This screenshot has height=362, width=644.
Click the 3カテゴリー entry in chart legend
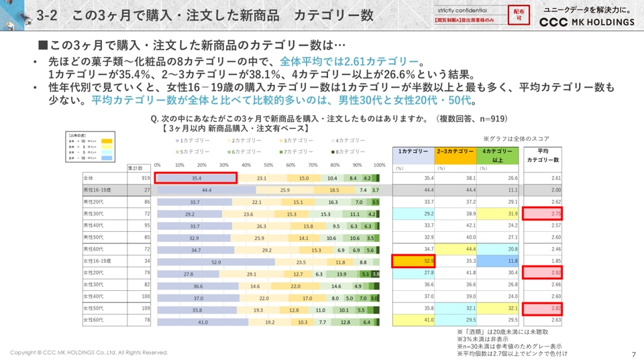[296, 140]
